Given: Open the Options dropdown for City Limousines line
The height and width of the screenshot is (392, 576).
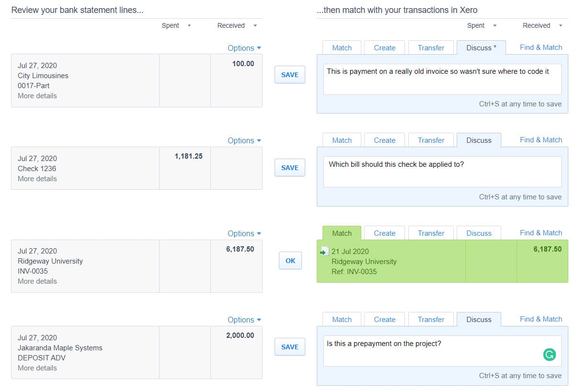Looking at the screenshot, I should click(244, 48).
